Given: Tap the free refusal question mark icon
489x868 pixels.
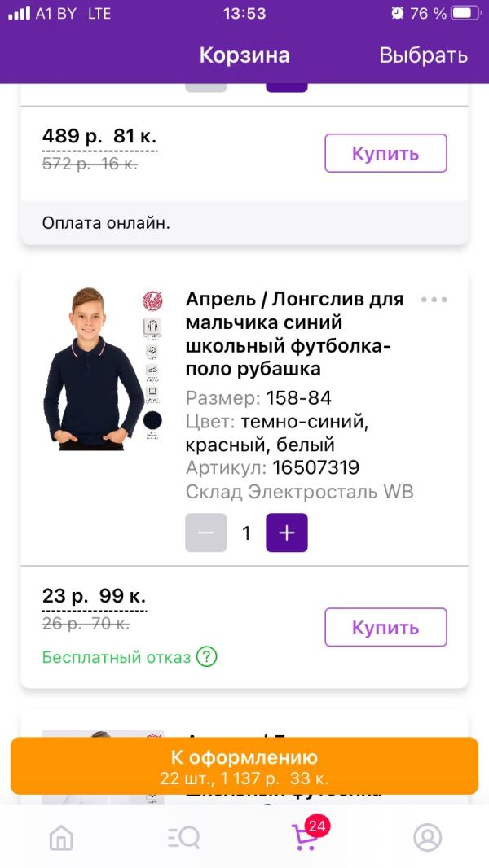Looking at the screenshot, I should [207, 656].
